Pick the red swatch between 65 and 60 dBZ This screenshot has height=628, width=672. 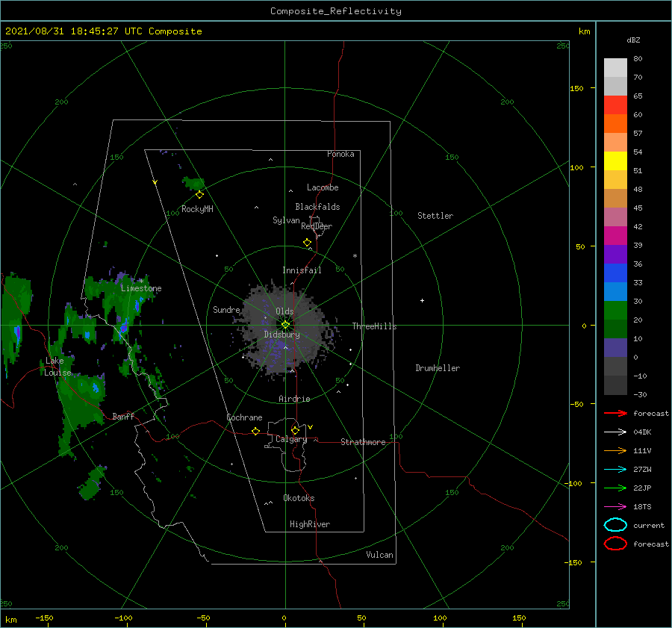pyautogui.click(x=615, y=105)
